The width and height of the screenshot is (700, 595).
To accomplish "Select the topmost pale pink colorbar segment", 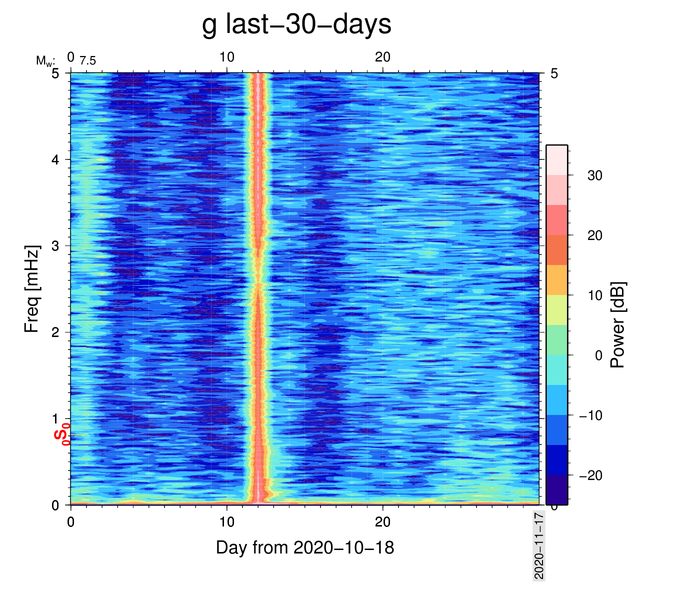I will [556, 160].
